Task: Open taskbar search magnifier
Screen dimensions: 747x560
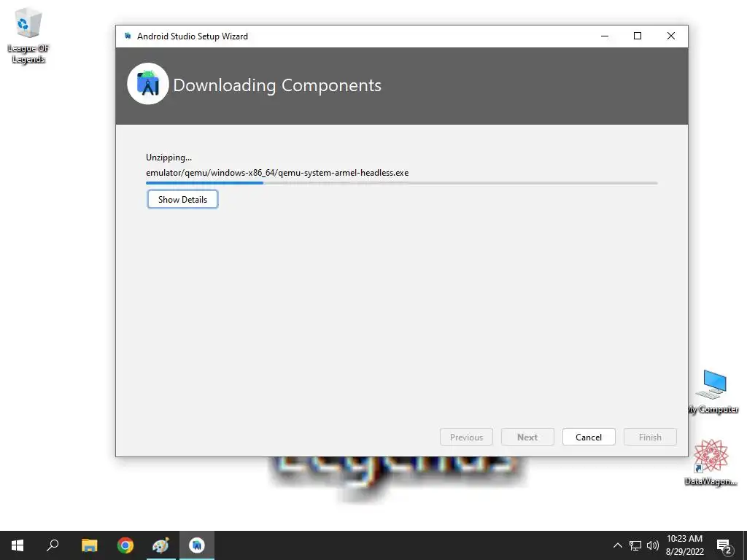Action: [53, 545]
